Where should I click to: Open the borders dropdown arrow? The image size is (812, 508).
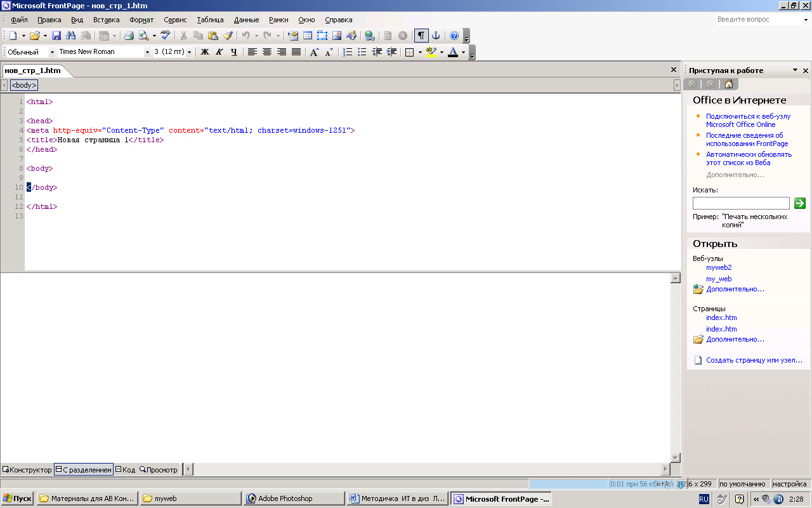point(420,52)
